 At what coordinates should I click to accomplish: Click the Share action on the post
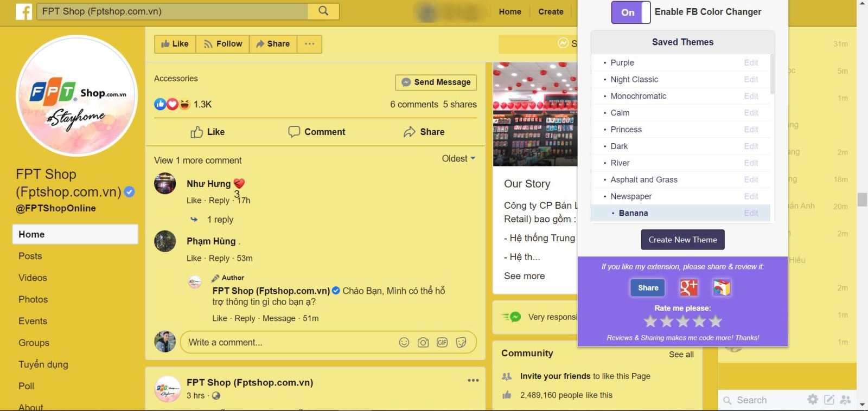[x=424, y=132]
